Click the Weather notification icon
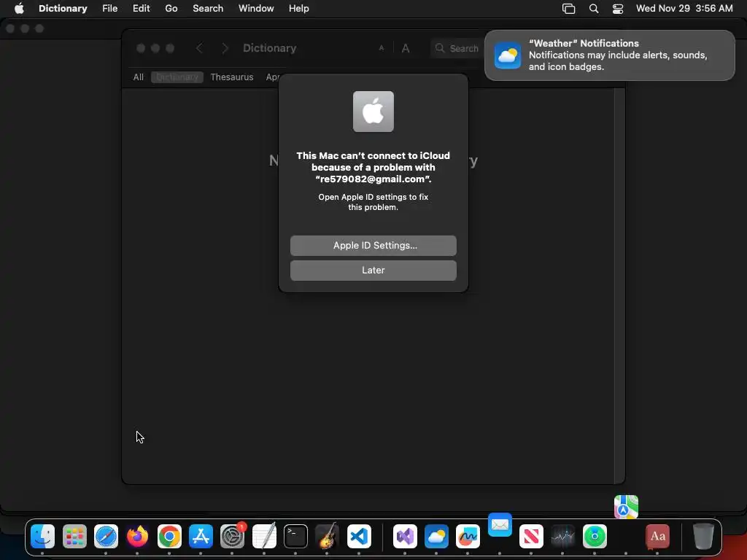Screen dimensions: 747x560 click(x=508, y=55)
